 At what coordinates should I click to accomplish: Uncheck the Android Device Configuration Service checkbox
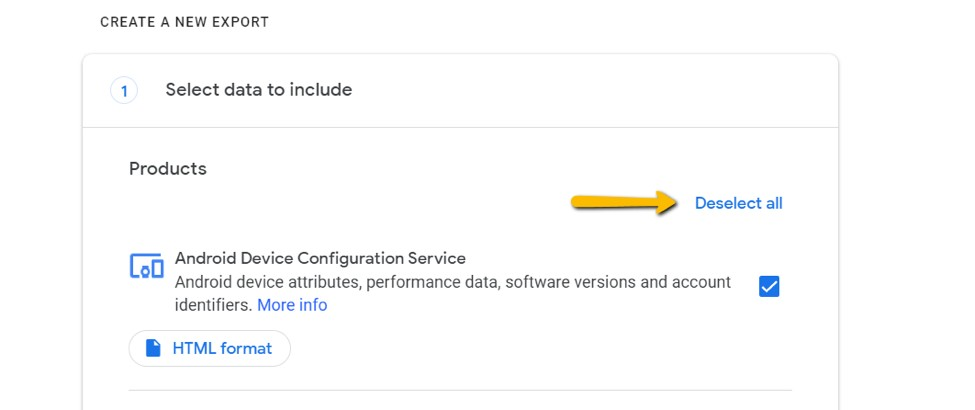point(769,287)
